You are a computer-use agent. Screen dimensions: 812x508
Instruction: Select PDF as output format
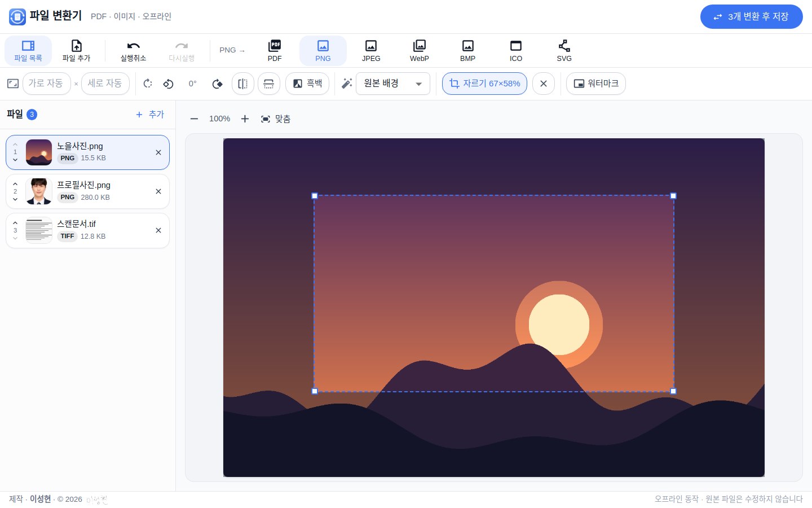click(275, 51)
